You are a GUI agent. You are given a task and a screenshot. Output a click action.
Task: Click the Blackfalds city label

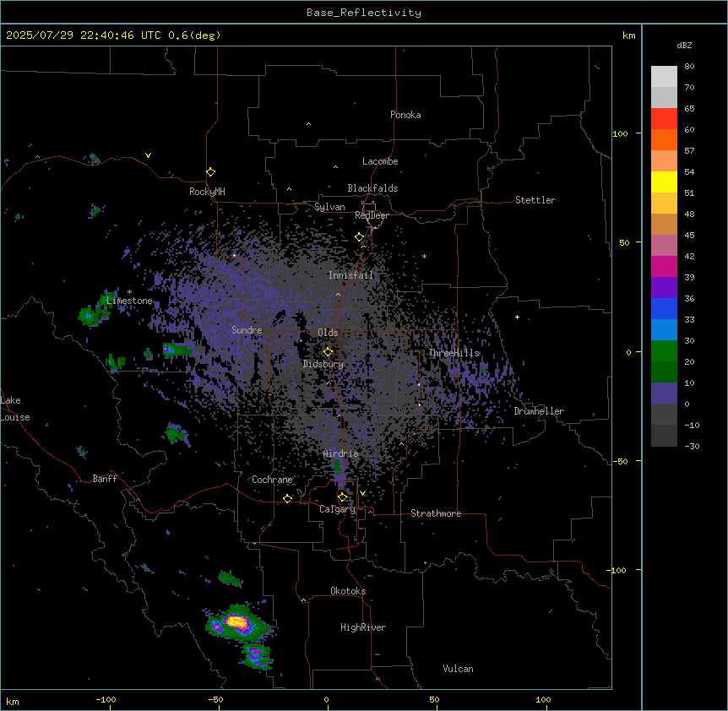tap(372, 188)
